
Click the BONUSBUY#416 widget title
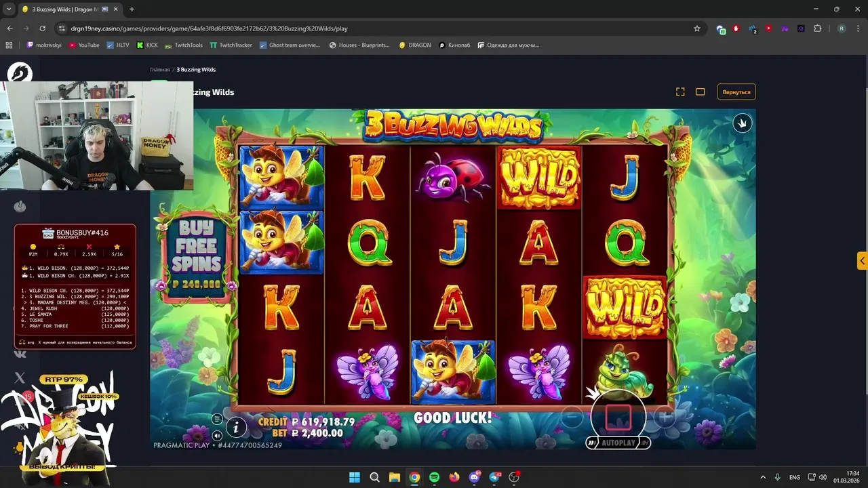pyautogui.click(x=82, y=232)
